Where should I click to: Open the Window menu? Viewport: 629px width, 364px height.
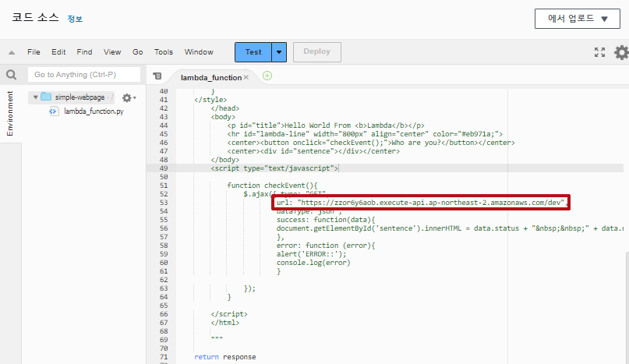[199, 52]
